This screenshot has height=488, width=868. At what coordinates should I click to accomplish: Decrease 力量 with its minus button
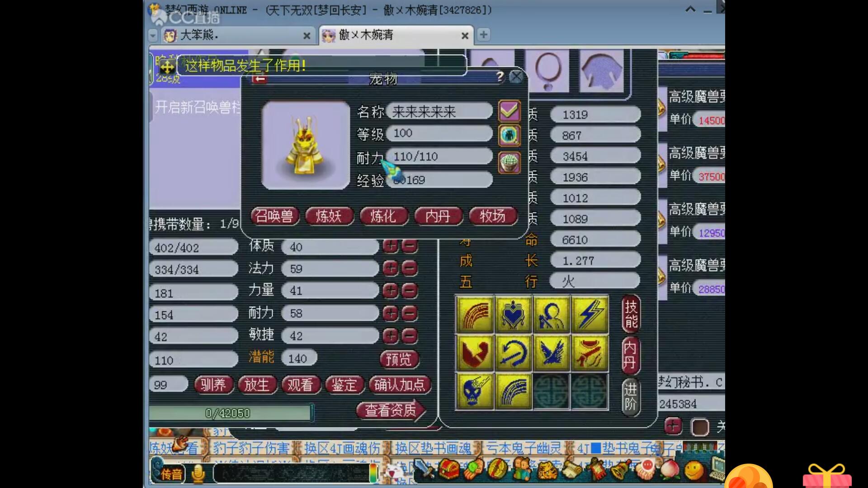pyautogui.click(x=410, y=291)
